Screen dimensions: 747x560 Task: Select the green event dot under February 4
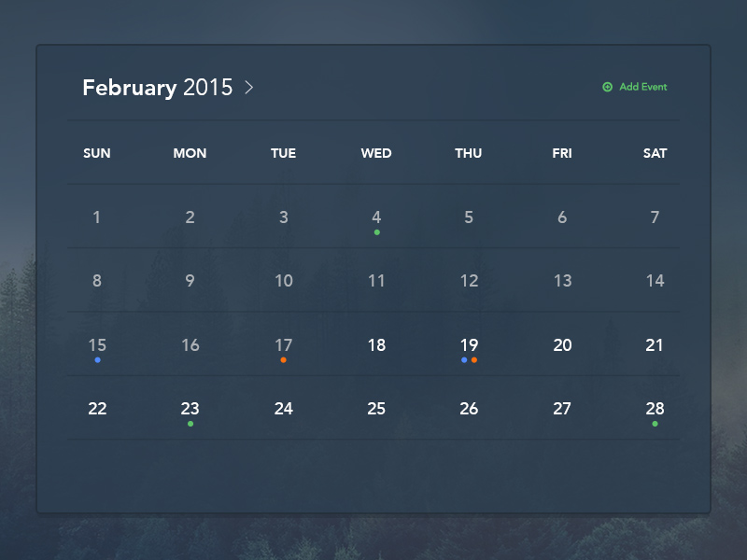tap(376, 231)
